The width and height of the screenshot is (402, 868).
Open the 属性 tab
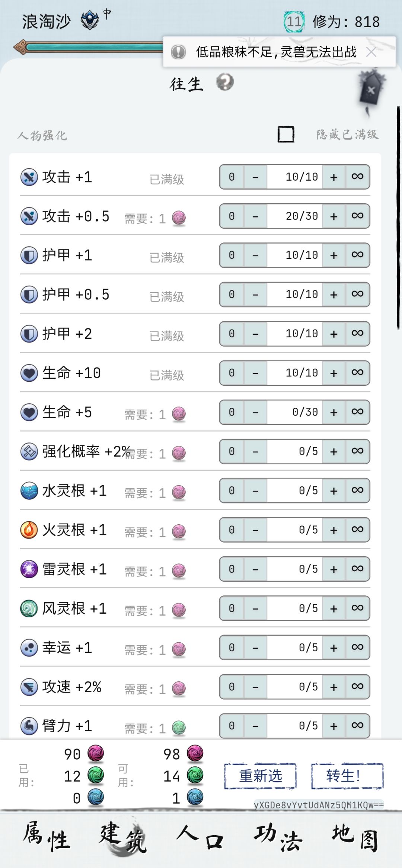[x=47, y=838]
